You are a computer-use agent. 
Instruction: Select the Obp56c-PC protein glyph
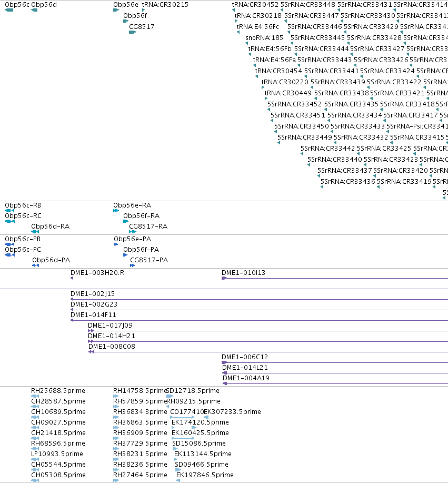tap(9, 255)
